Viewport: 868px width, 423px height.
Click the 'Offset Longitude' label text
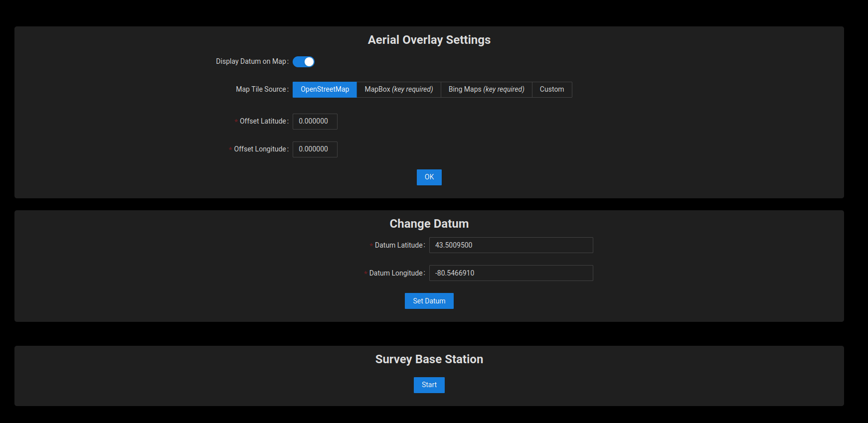click(260, 149)
